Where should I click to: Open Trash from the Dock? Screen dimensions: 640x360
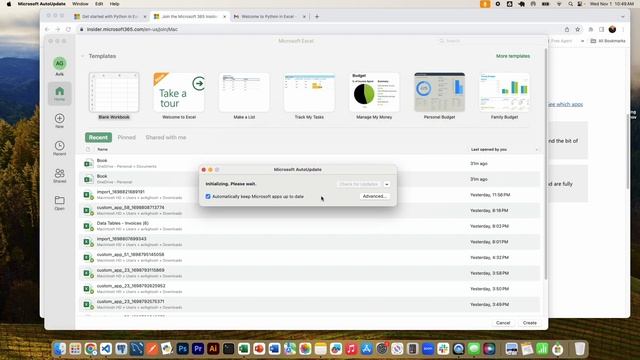[x=580, y=349]
